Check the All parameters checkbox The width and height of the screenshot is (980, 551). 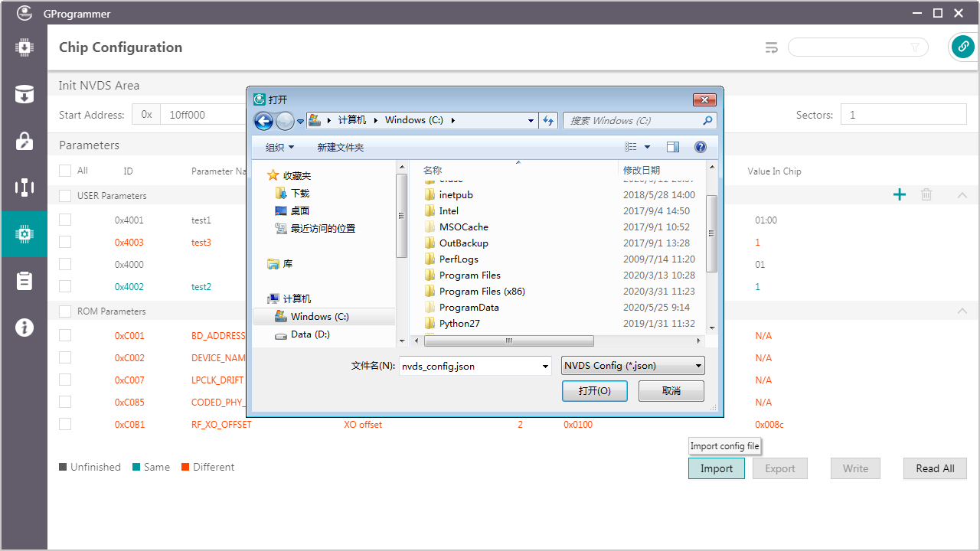(65, 171)
